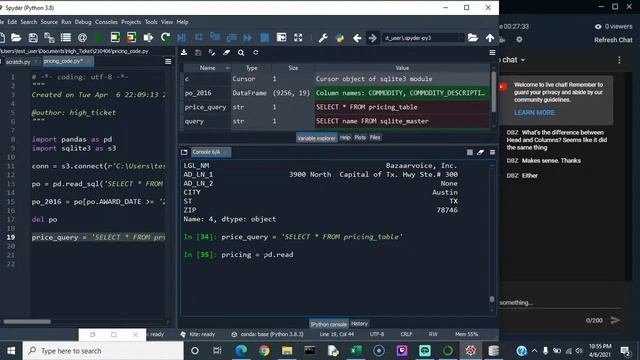The height and width of the screenshot is (360, 640).
Task: Open the Debug menu
Action: pyautogui.click(x=83, y=22)
